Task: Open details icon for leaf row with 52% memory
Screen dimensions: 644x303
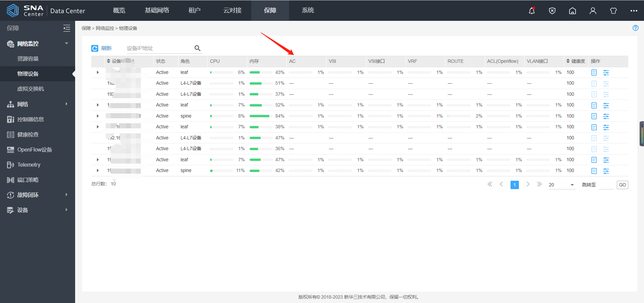Action: [x=594, y=105]
